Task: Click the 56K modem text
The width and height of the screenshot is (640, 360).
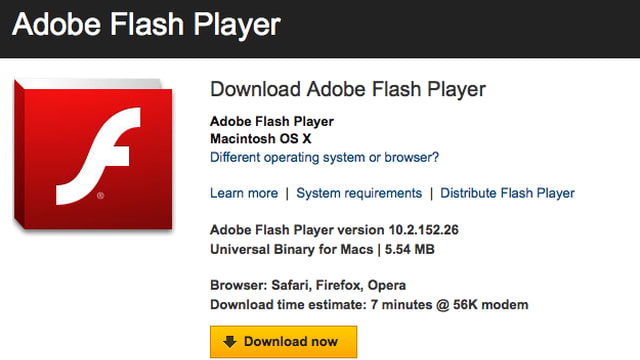Action: point(491,305)
